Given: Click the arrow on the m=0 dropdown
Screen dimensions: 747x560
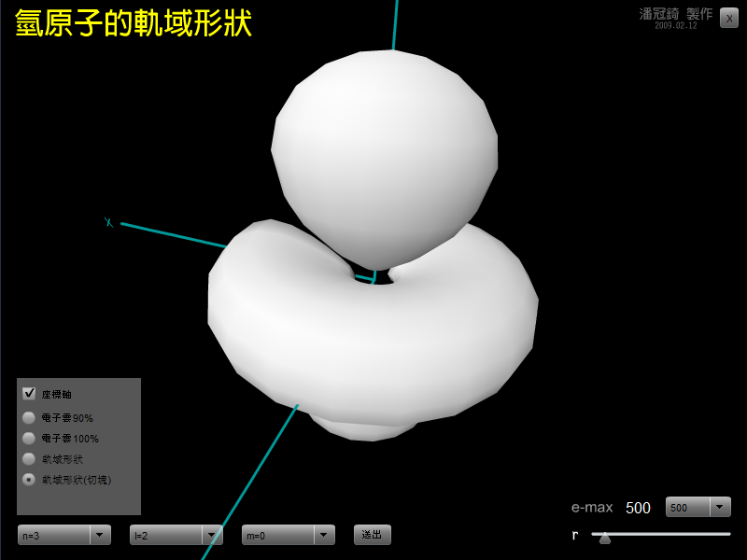Looking at the screenshot, I should pyautogui.click(x=324, y=535).
